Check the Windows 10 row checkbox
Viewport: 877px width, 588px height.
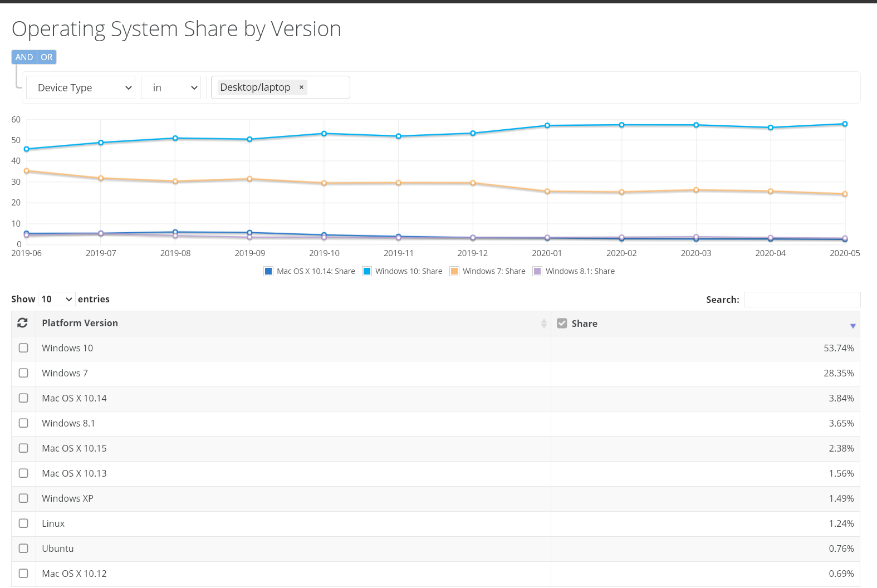[x=23, y=347]
